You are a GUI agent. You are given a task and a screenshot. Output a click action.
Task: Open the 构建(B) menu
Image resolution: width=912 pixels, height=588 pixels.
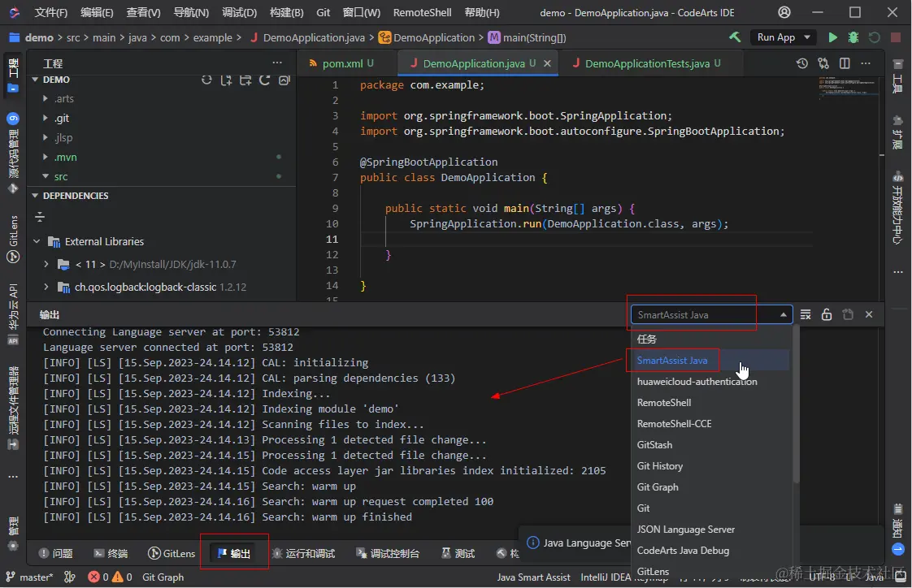(286, 12)
